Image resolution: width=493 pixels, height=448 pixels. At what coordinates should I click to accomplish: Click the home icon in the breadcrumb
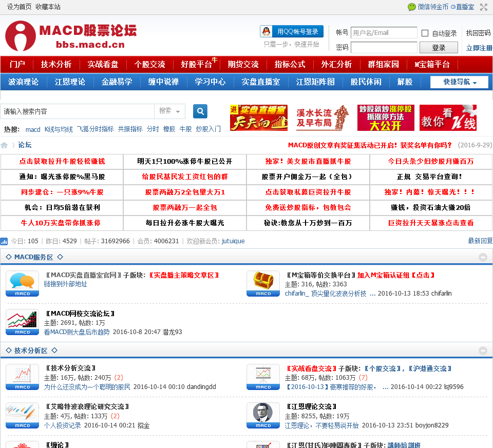pos(5,145)
